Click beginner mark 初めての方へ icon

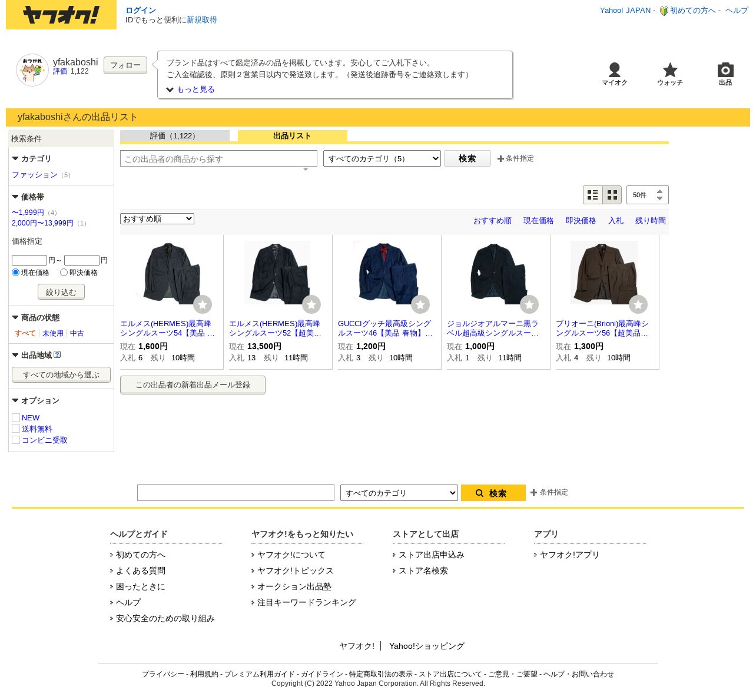[664, 11]
